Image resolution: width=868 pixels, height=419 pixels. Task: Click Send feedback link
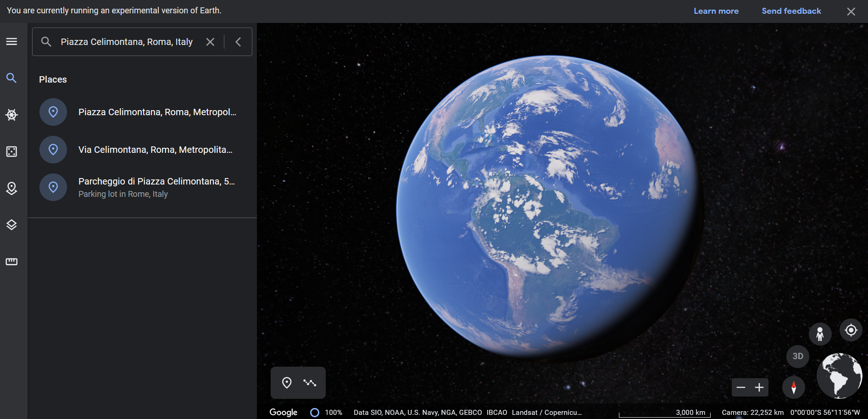[791, 11]
